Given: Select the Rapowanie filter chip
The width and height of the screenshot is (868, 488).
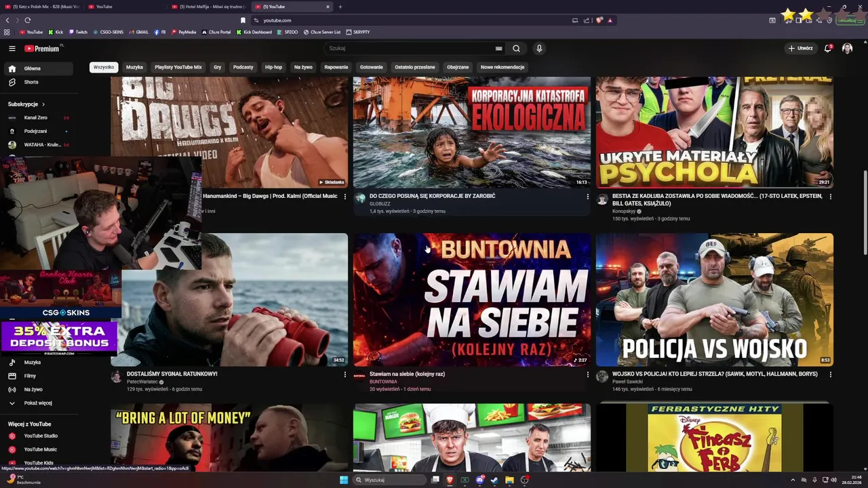Looking at the screenshot, I should [336, 67].
